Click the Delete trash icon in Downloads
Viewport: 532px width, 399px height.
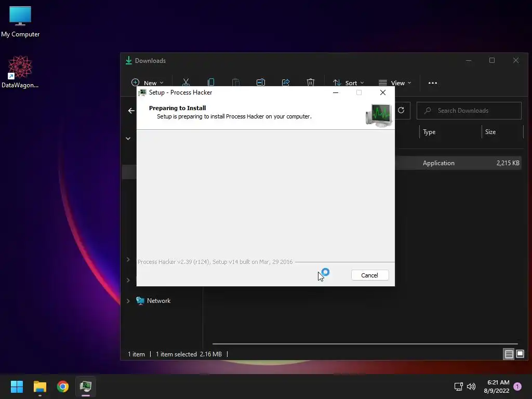click(311, 83)
